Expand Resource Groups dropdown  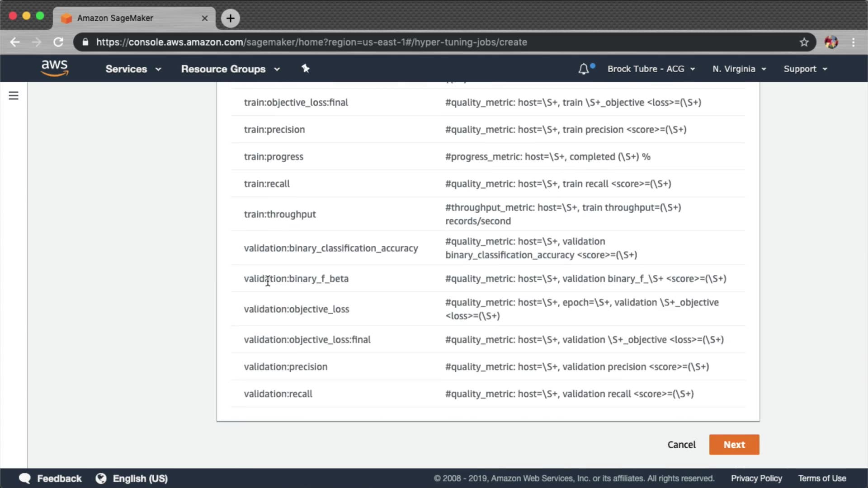coord(230,69)
